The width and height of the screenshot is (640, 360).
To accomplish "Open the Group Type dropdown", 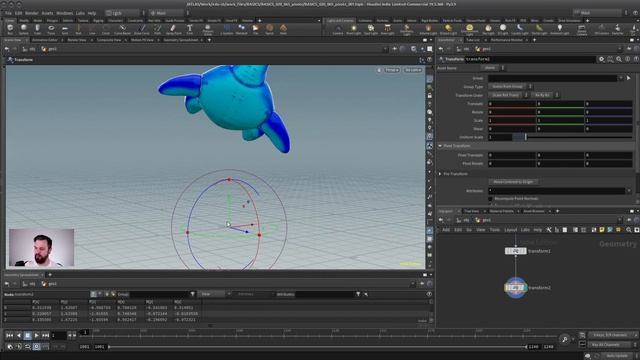I will pos(510,87).
